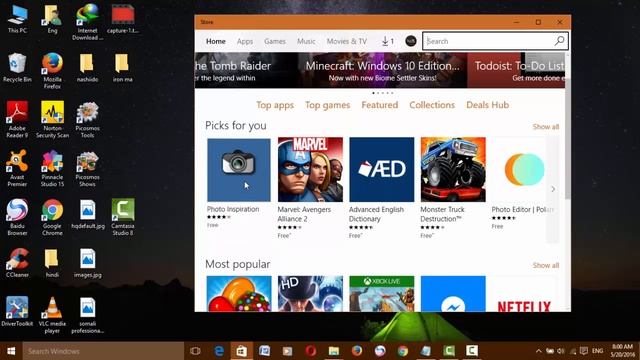The image size is (640, 360).
Task: Open Microsoft Edge from the taskbar
Action: point(219,351)
